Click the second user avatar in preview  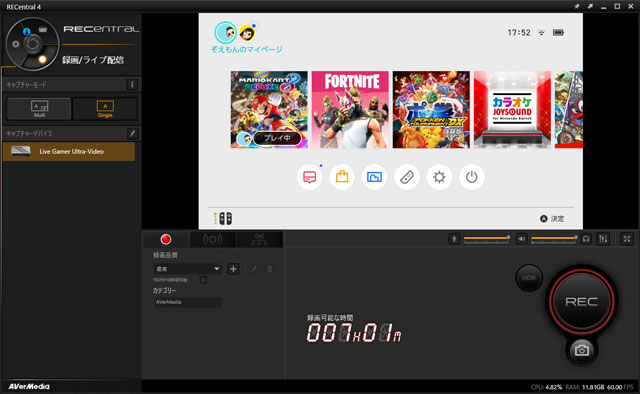pos(247,32)
